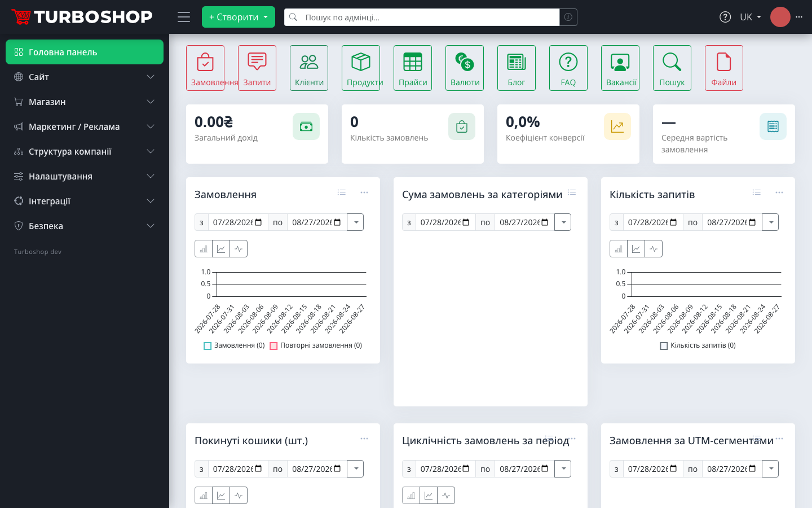Image resolution: width=812 pixels, height=508 pixels.
Task: Expand the Інтеграції sidebar section
Action: 85,201
